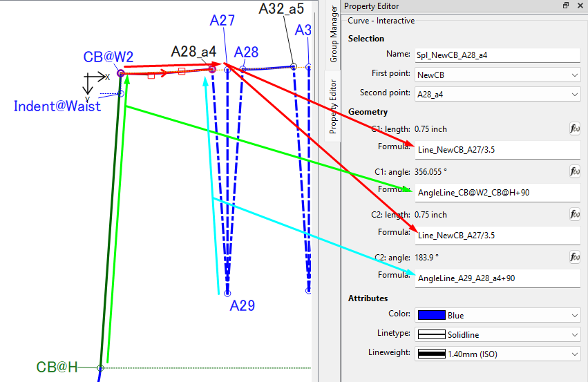
Task: Open the Second point dropdown
Action: coord(497,94)
